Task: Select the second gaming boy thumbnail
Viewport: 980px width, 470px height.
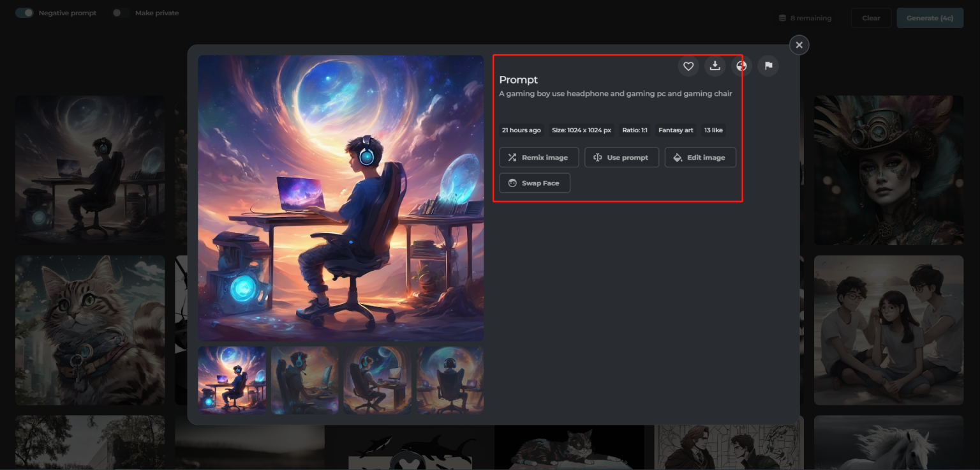Action: (304, 379)
